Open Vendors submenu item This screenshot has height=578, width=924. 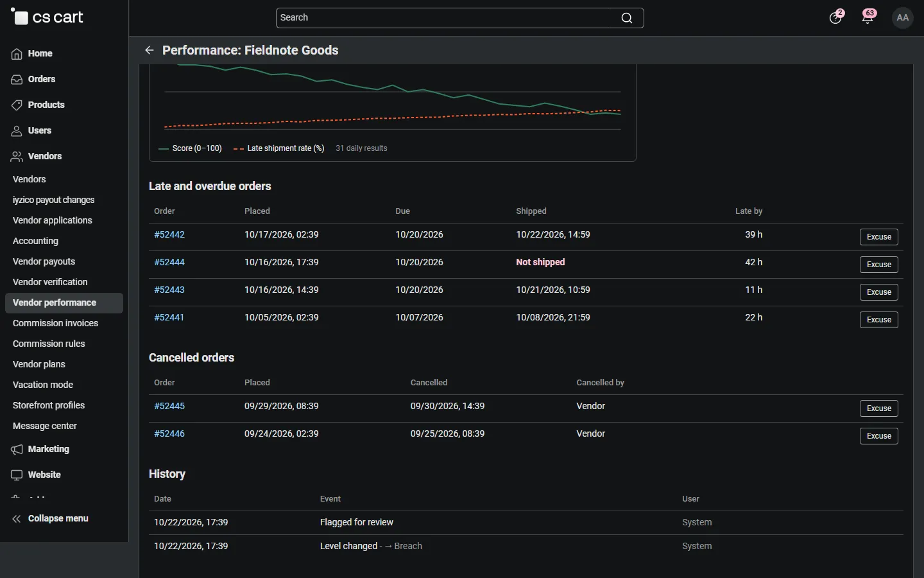point(64,179)
